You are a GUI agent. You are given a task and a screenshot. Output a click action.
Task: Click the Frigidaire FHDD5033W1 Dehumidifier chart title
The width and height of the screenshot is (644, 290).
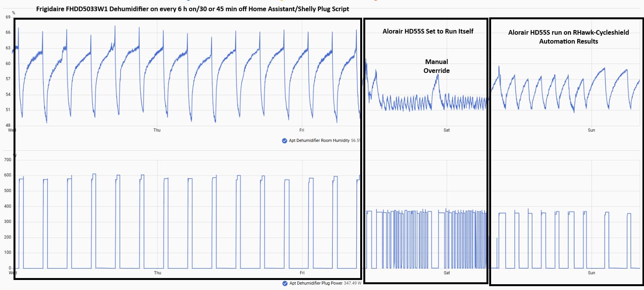tap(193, 9)
